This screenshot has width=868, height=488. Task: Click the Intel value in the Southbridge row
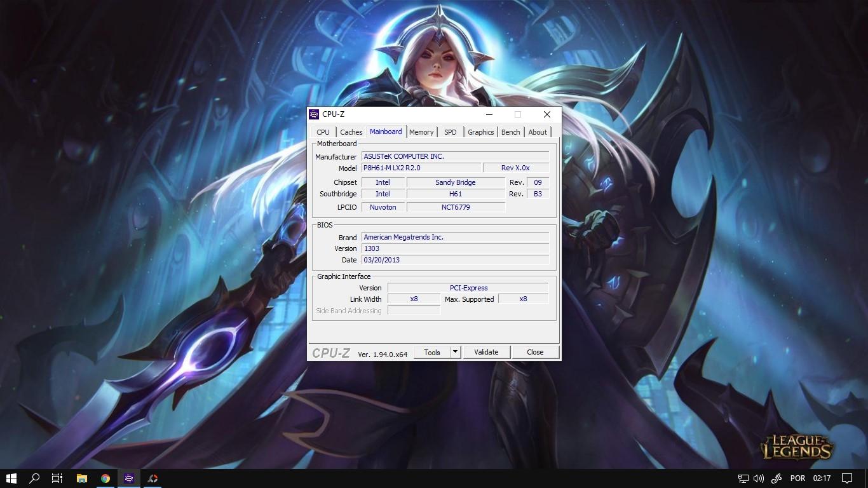(383, 194)
